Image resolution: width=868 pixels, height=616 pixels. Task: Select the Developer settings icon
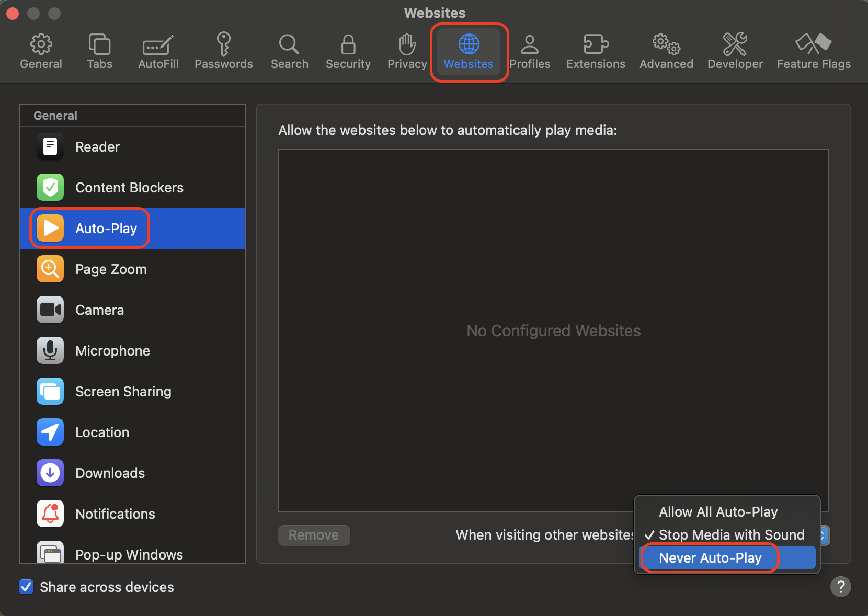click(735, 50)
